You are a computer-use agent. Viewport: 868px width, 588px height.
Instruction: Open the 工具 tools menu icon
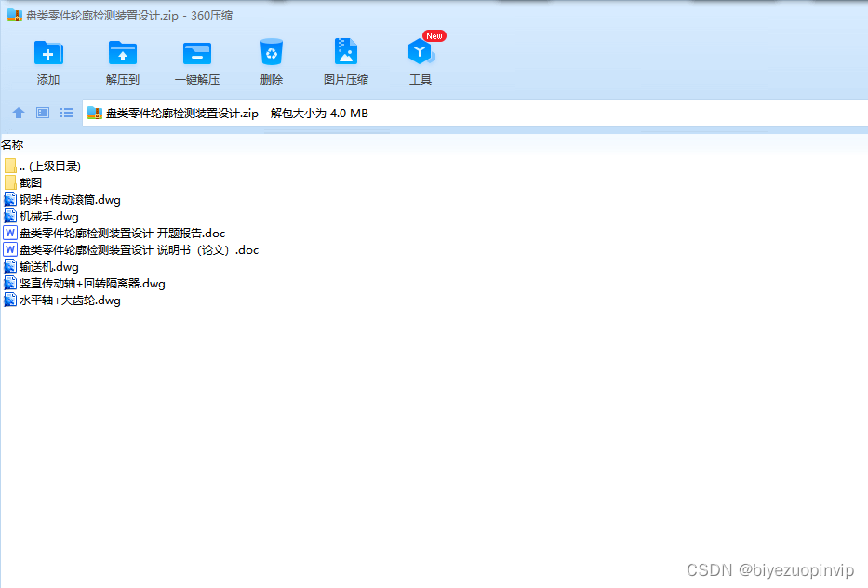coord(421,52)
